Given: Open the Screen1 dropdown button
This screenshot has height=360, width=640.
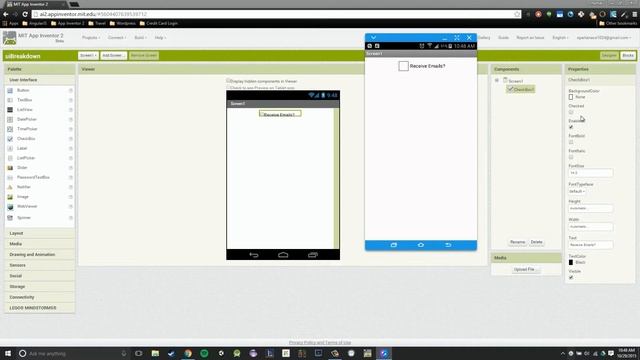Looking at the screenshot, I should (x=88, y=56).
